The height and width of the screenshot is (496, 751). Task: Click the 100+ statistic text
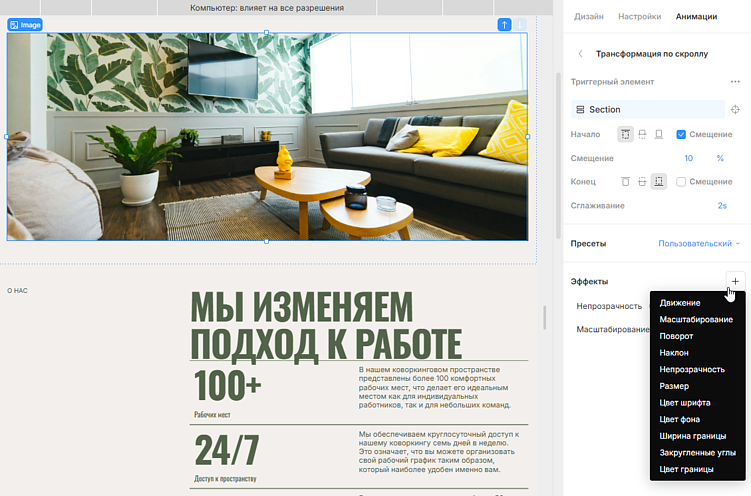pos(228,385)
